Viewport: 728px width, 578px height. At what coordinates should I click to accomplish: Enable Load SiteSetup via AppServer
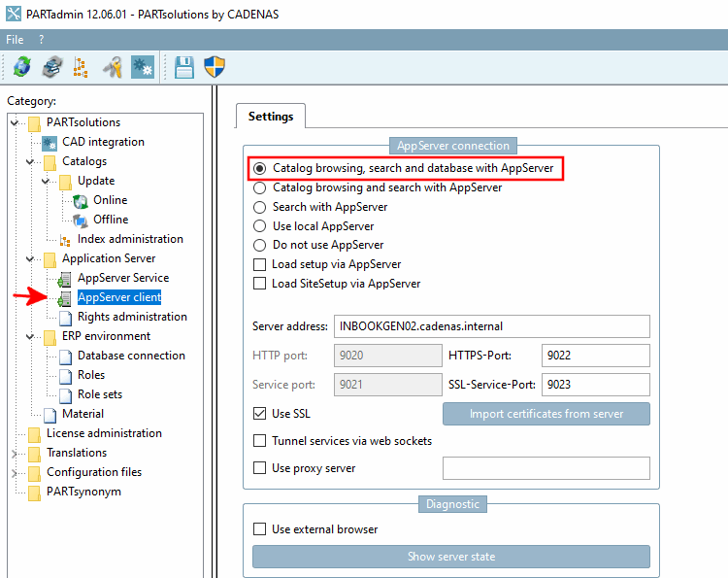tap(259, 284)
